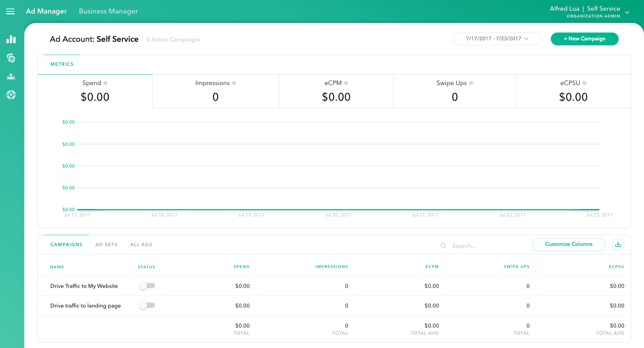This screenshot has height=348, width=644.
Task: Download the campaigns report via export icon
Action: click(x=618, y=244)
